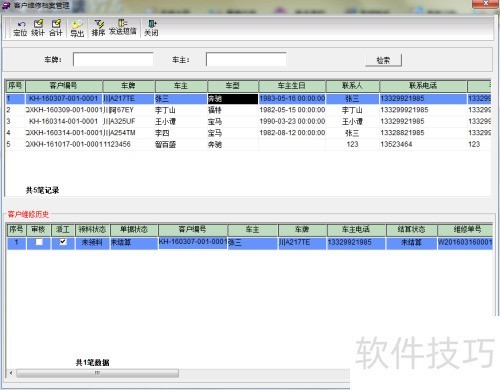Uncheck the 派工 checkbox in repair history
This screenshot has width=500, height=390.
(63, 242)
